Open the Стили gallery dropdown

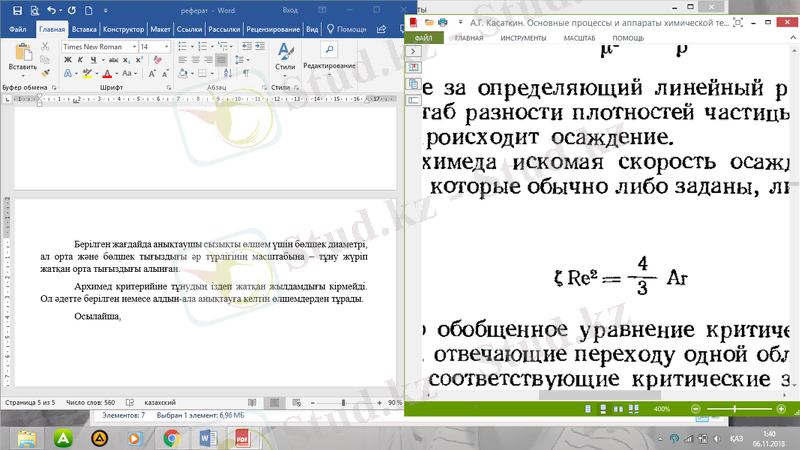pyautogui.click(x=284, y=62)
